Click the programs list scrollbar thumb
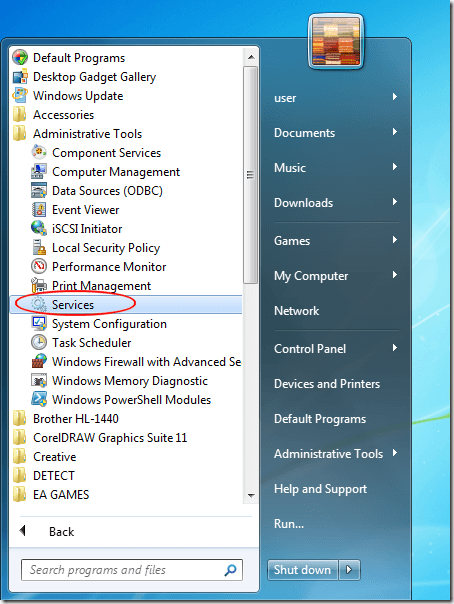Viewport: 454px width, 604px height. 251,175
